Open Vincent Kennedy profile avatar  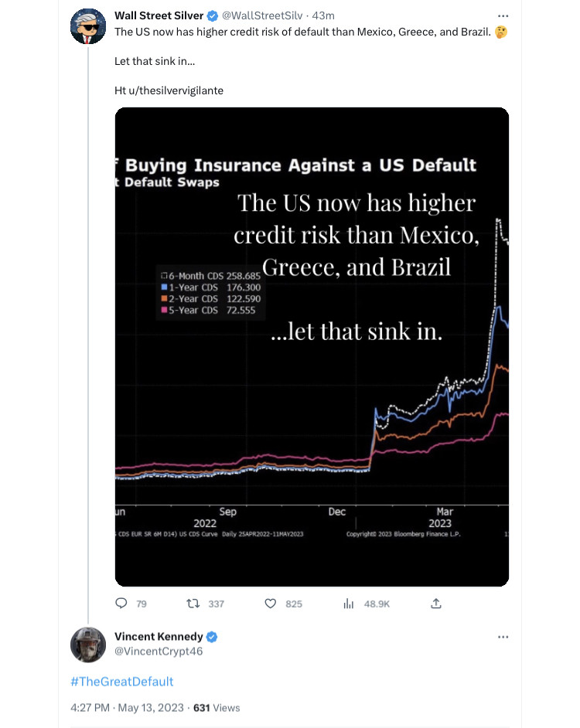click(88, 645)
